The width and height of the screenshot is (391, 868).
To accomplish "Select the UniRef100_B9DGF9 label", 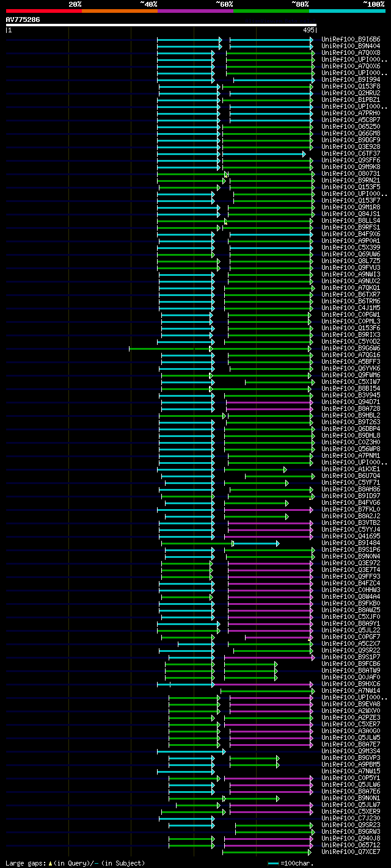I will 351,140.
